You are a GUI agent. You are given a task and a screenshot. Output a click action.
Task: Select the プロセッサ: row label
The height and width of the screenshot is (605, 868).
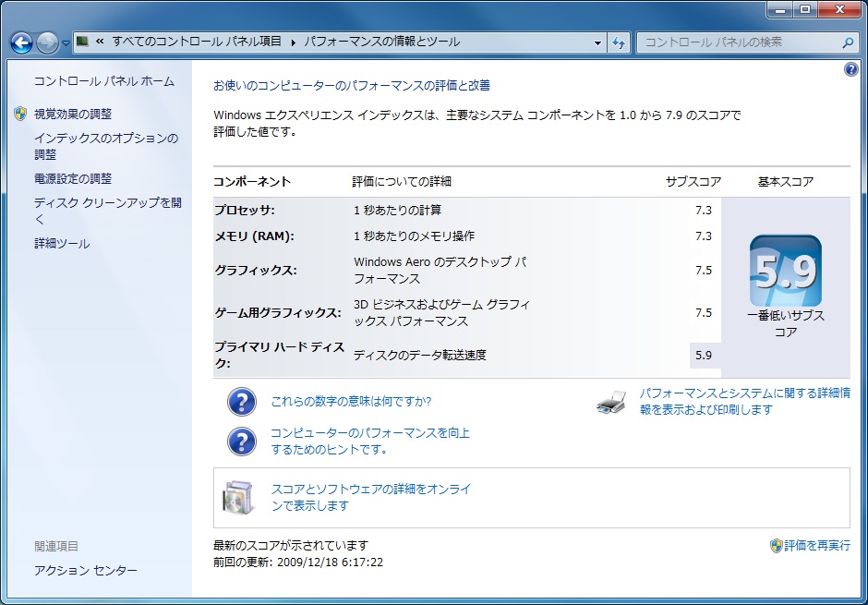[x=245, y=211]
